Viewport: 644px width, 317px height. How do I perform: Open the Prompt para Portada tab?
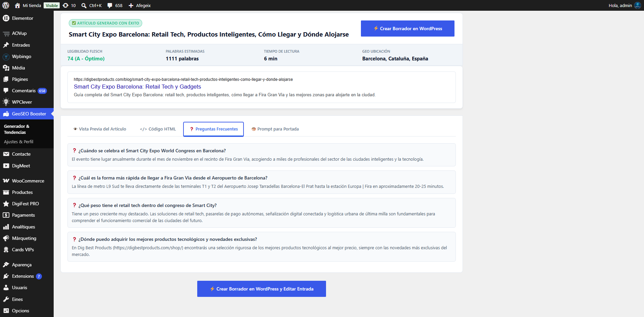pos(275,129)
